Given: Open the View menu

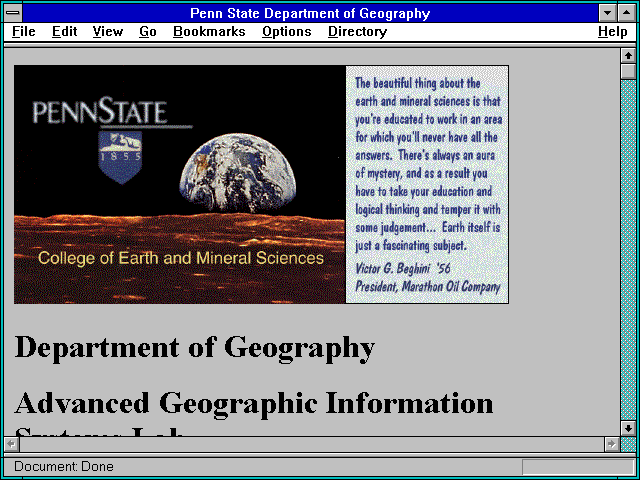Looking at the screenshot, I should coord(108,32).
